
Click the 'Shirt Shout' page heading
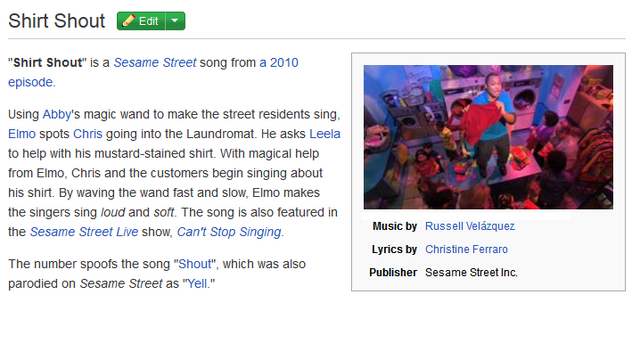pyautogui.click(x=57, y=21)
